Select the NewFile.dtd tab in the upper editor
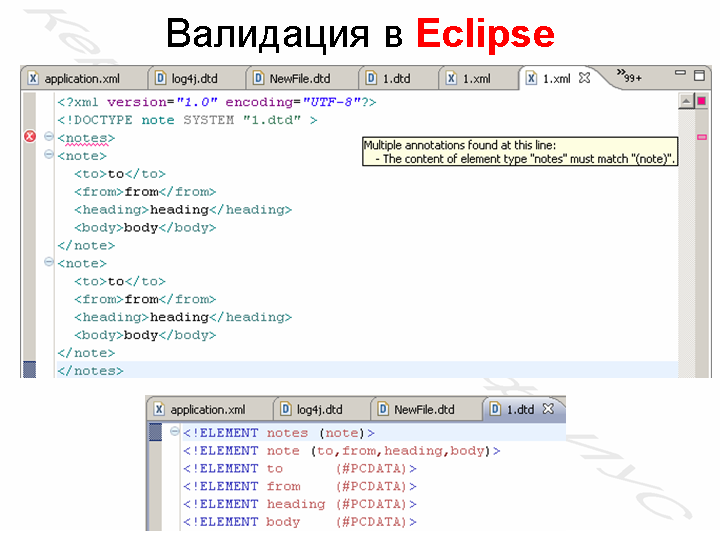 (300, 79)
